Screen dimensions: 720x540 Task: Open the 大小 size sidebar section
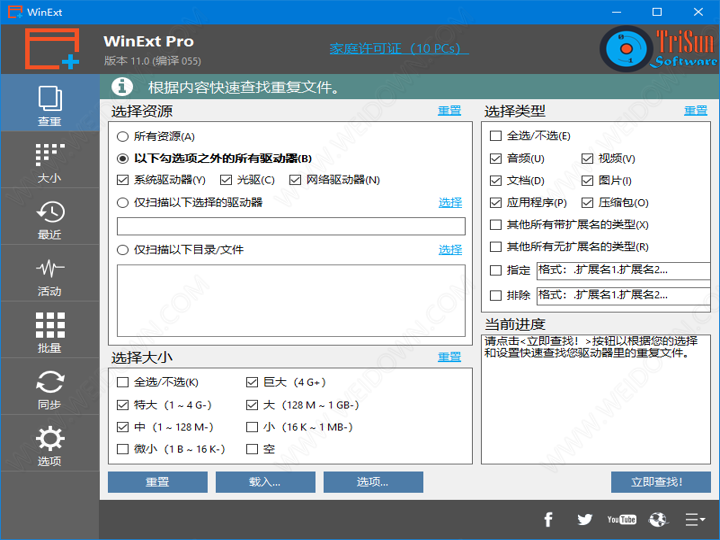pyautogui.click(x=50, y=161)
